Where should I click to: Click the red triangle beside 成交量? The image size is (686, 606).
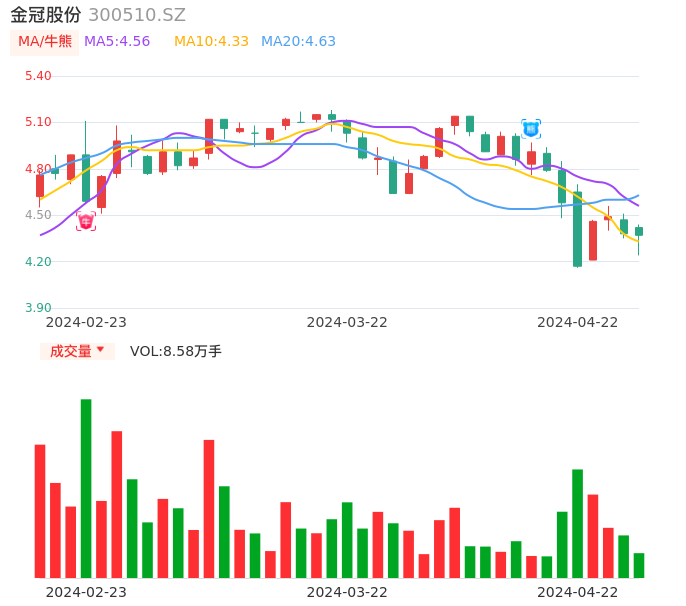pos(100,350)
